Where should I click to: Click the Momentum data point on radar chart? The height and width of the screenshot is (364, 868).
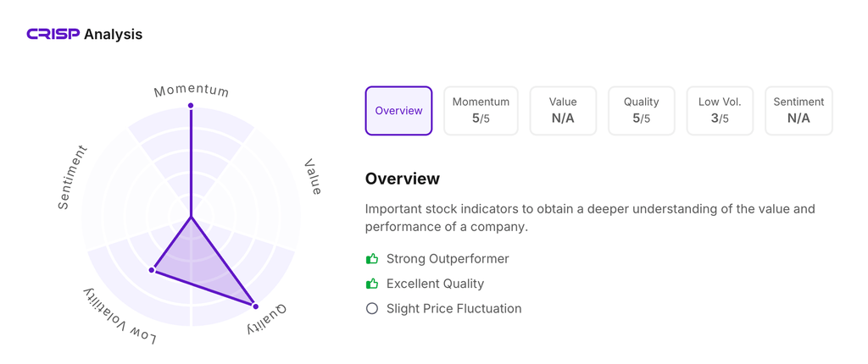coord(191,106)
